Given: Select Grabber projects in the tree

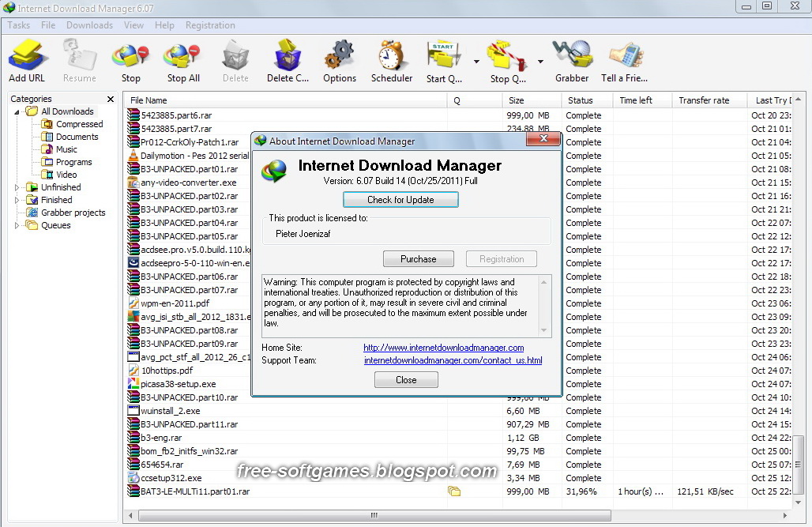Looking at the screenshot, I should click(x=66, y=213).
